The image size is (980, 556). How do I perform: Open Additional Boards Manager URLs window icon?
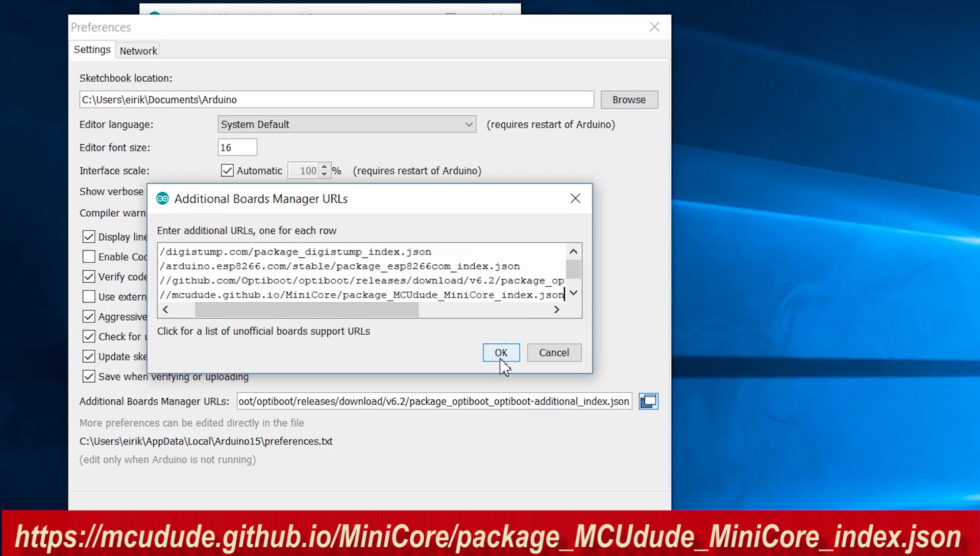pos(648,401)
